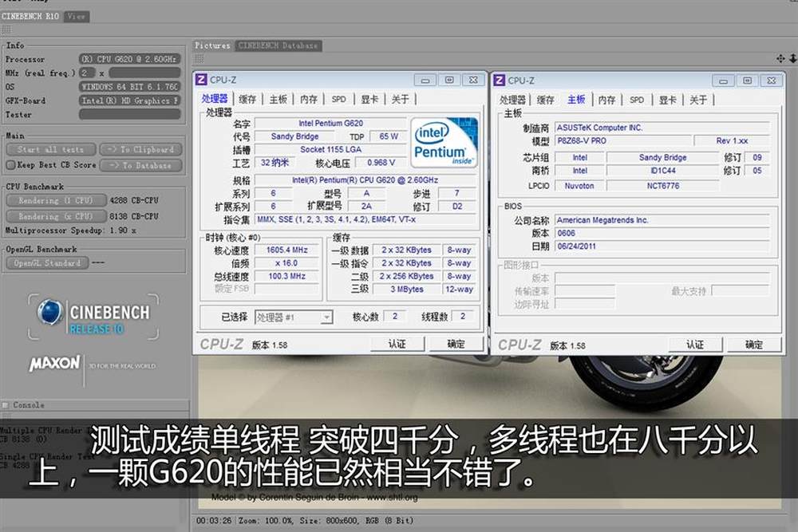
Task: Click the down arrow icon beside the move icon
Action: 792,58
